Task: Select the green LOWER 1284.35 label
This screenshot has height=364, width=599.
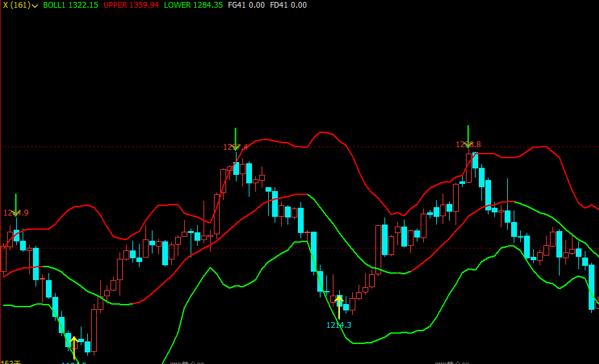Action: 193,5
